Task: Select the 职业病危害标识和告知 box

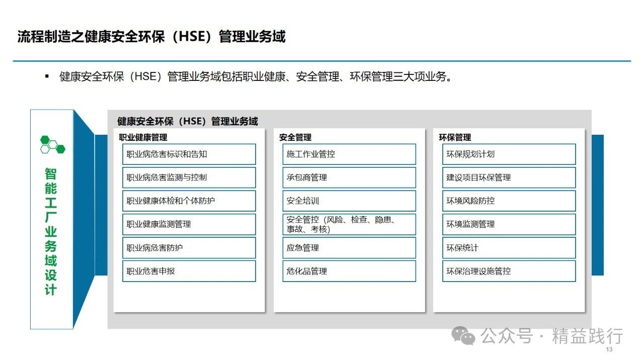Action: [189, 154]
